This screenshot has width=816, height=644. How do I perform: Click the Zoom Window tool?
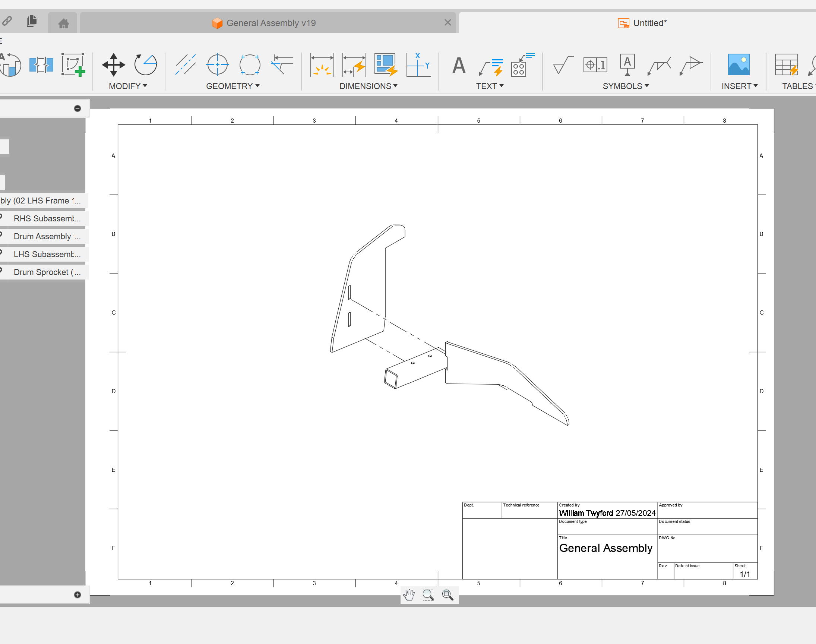(428, 595)
